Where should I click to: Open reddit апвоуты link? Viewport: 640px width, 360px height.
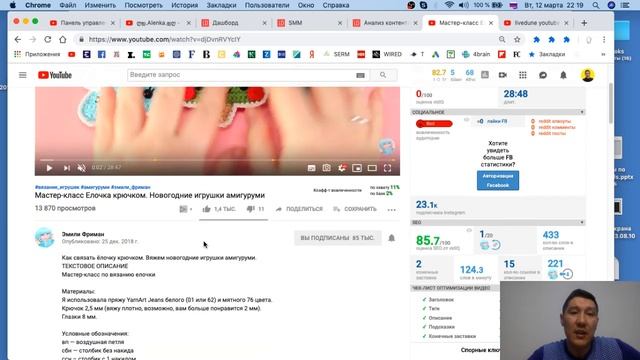[x=555, y=121]
